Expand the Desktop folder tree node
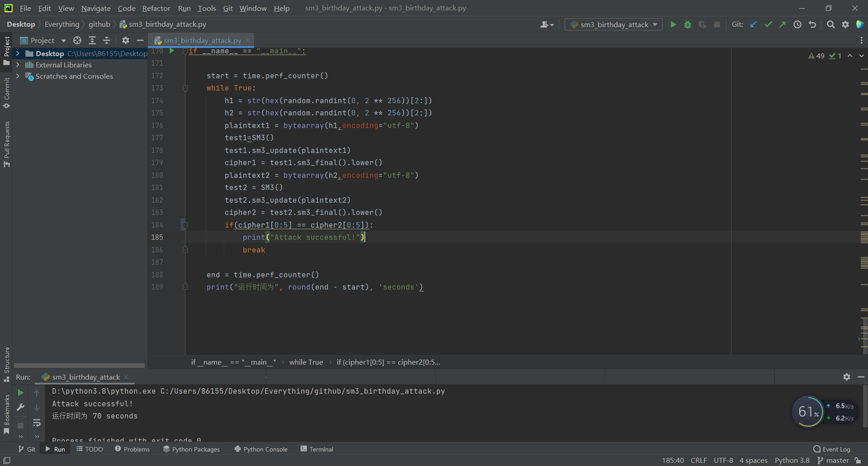 pos(18,53)
